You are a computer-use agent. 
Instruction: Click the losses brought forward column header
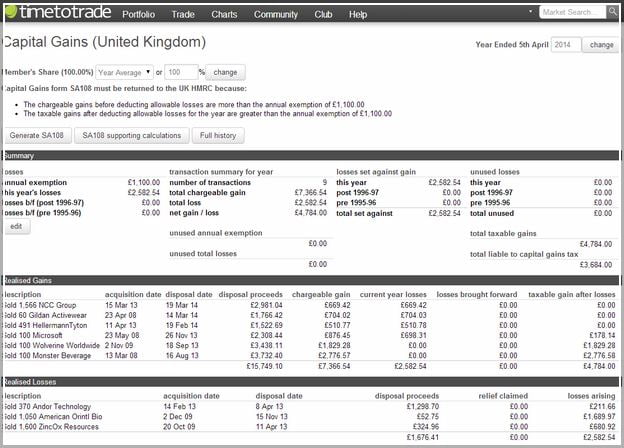click(477, 294)
